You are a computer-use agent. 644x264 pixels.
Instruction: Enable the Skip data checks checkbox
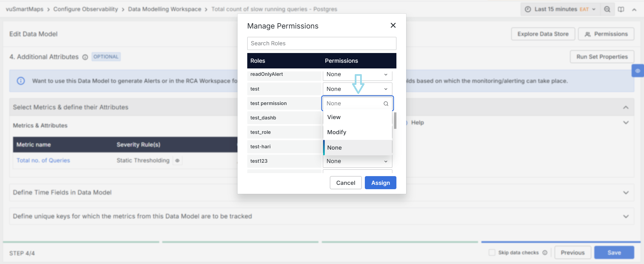coord(492,252)
